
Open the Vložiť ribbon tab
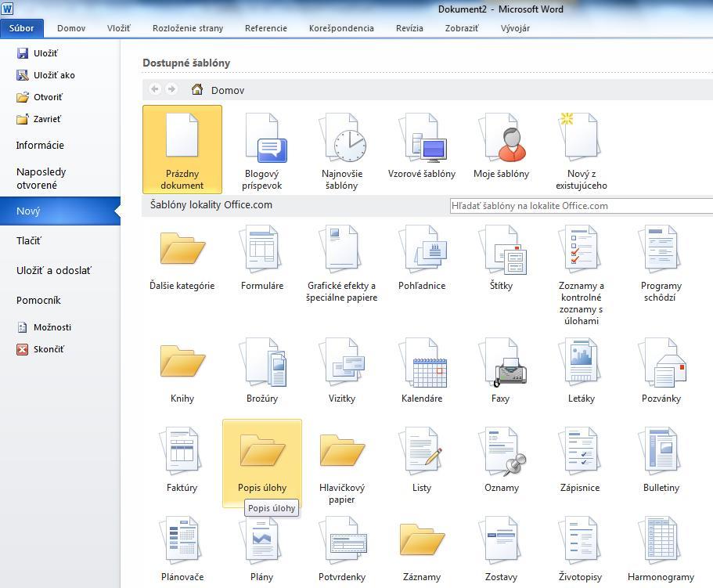[119, 28]
